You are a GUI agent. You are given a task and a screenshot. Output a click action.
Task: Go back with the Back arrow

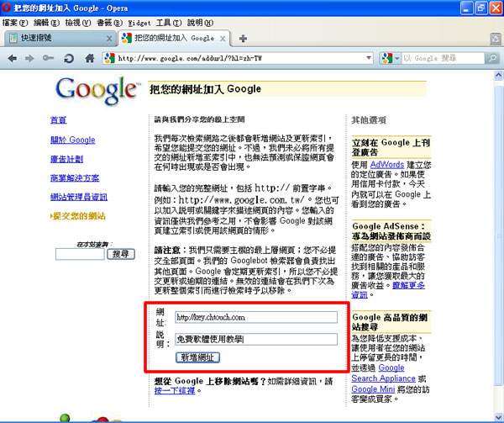(x=13, y=58)
